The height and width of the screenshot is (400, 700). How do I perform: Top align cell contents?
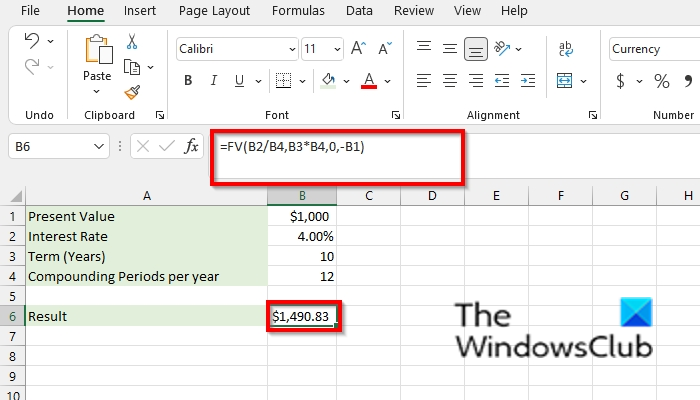tap(424, 46)
